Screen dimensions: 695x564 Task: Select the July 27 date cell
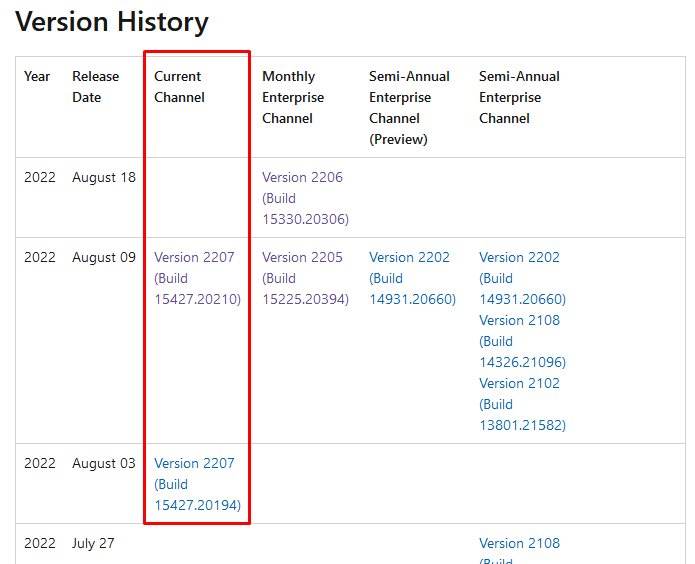pos(93,543)
